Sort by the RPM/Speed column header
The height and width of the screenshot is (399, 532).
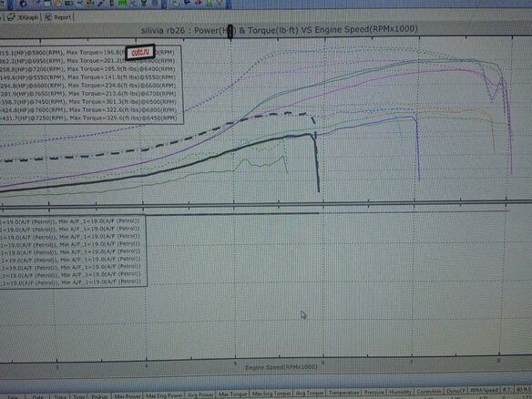point(484,390)
